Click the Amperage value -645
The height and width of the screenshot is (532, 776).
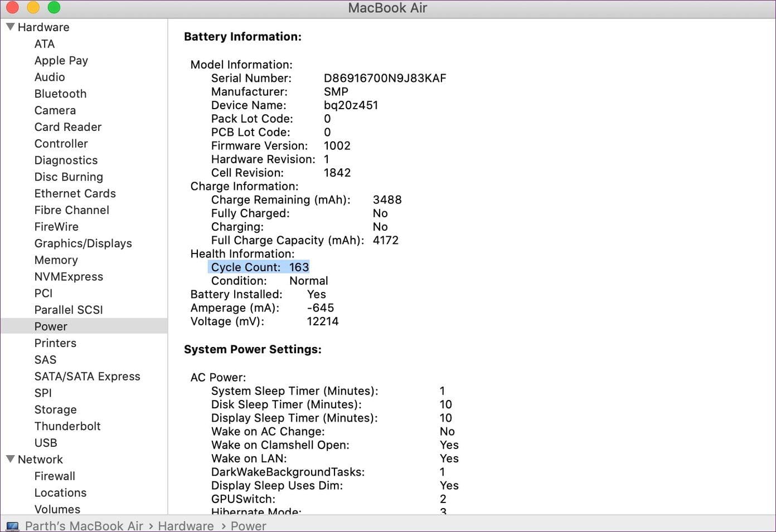321,308
